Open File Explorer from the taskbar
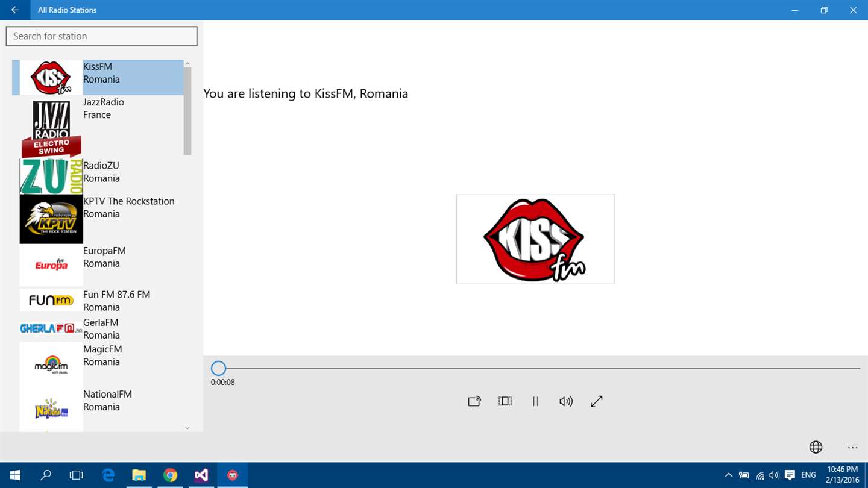868x488 pixels. [x=139, y=475]
